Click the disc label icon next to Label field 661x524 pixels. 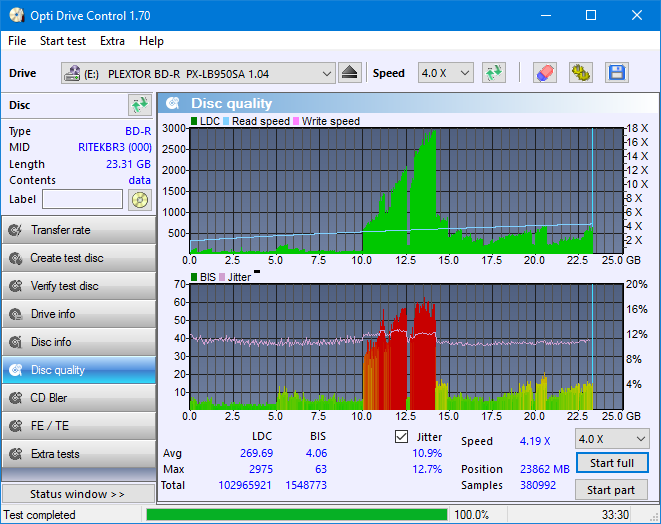coord(140,200)
